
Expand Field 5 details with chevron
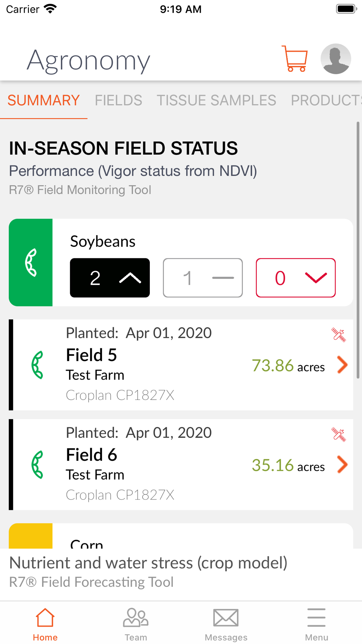coord(342,365)
